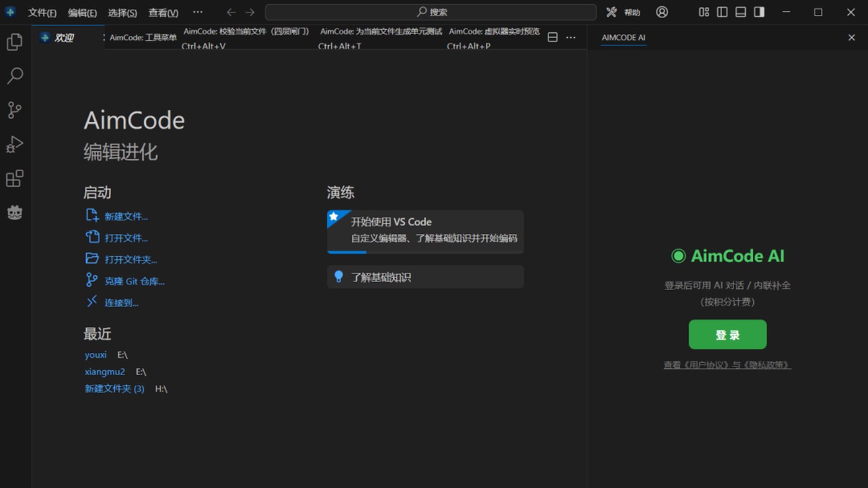This screenshot has width=868, height=488.
Task: Click the 打开文件... link
Action: (x=126, y=238)
